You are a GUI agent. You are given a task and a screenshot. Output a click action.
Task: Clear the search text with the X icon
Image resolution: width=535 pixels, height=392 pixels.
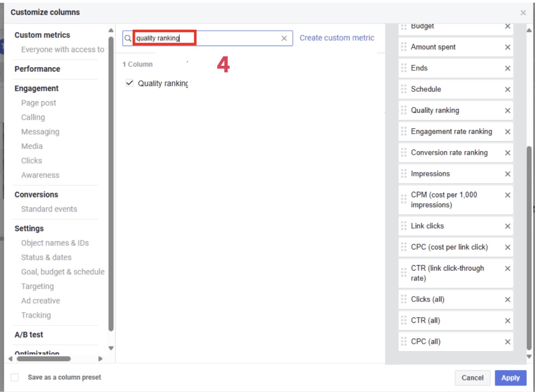(284, 38)
